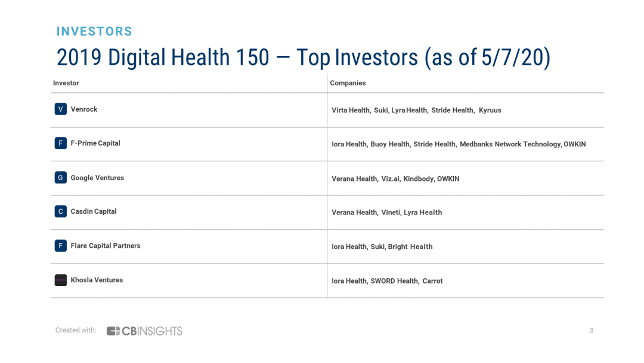Click Kindbody in Google Ventures row
Image resolution: width=644 pixels, height=363 pixels.
pyautogui.click(x=418, y=179)
